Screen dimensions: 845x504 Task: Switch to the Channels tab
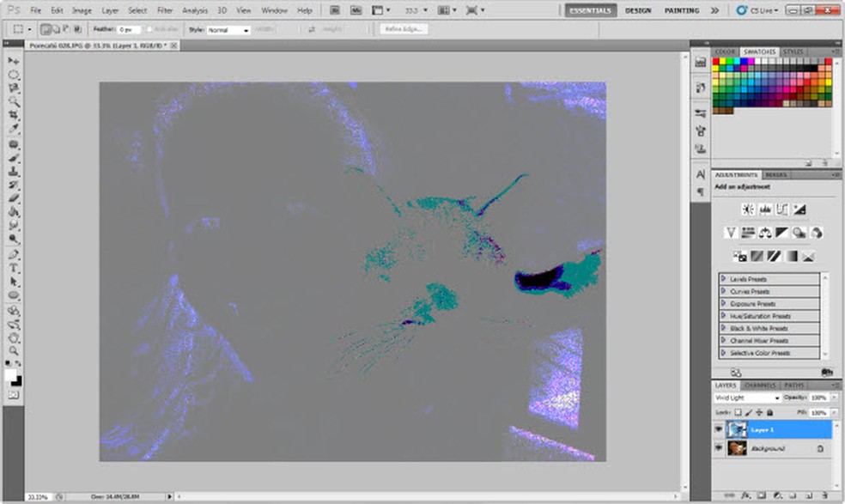tap(760, 386)
